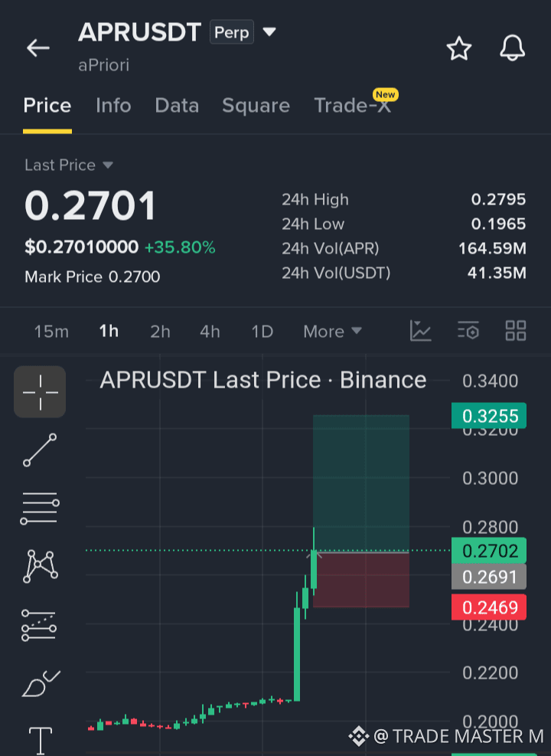
Task: Go back with the arrow icon
Action: (38, 47)
